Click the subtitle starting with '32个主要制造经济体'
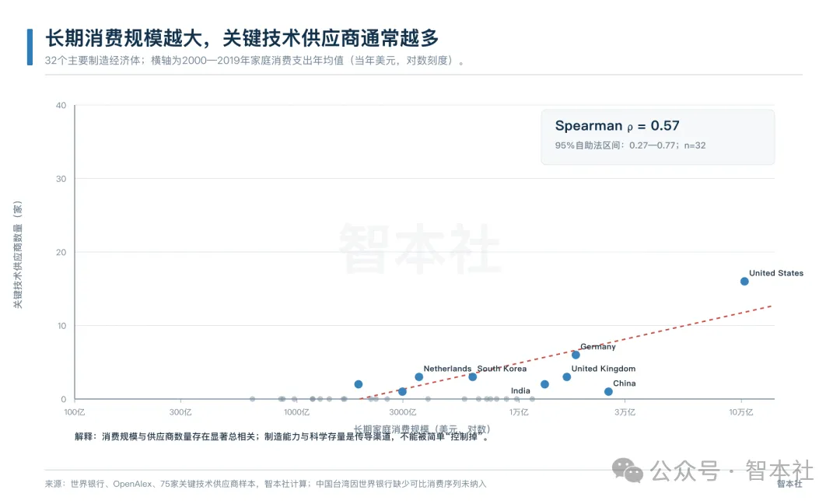This screenshot has height=504, width=840. pos(254,61)
